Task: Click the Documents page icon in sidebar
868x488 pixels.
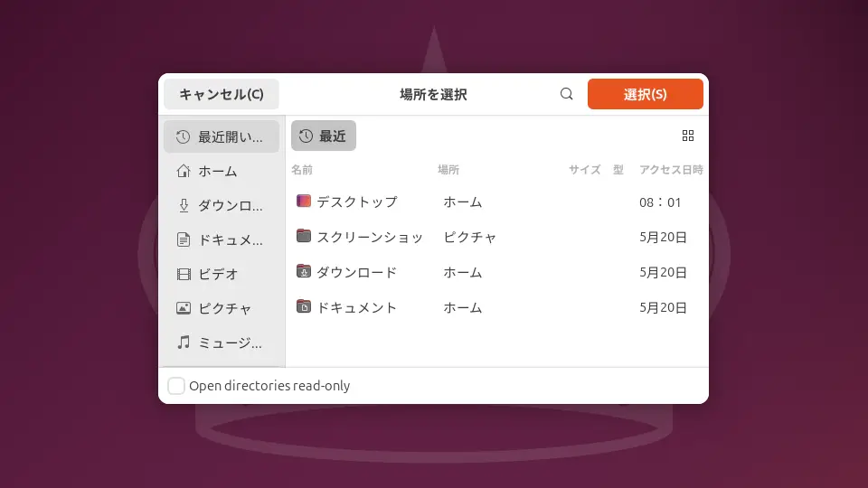Action: tap(184, 240)
